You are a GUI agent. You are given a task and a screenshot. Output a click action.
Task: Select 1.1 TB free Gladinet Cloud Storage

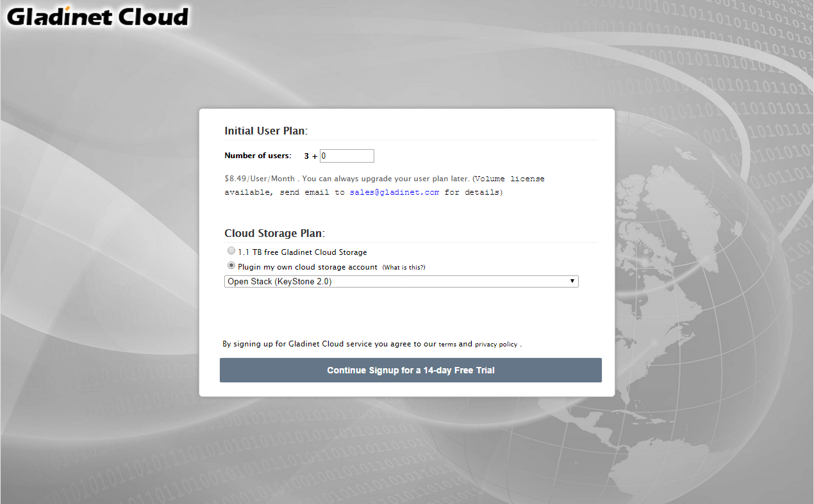231,251
